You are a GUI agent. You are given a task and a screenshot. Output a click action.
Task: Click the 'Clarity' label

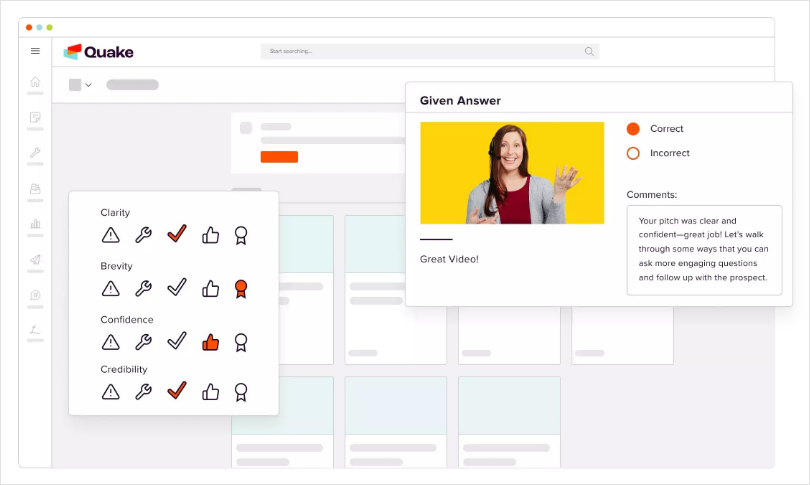[115, 212]
